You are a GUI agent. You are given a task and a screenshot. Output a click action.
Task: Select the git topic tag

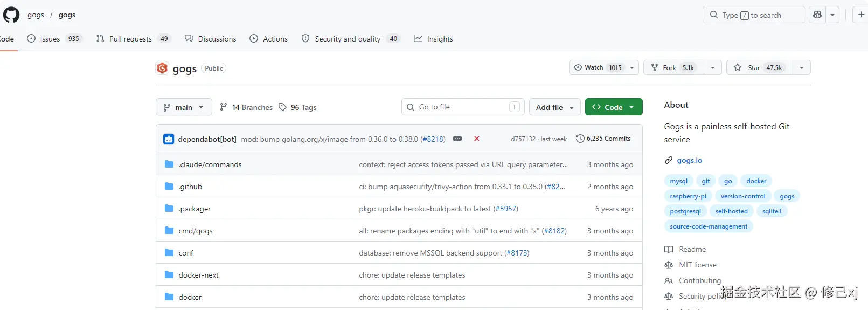coord(706,181)
